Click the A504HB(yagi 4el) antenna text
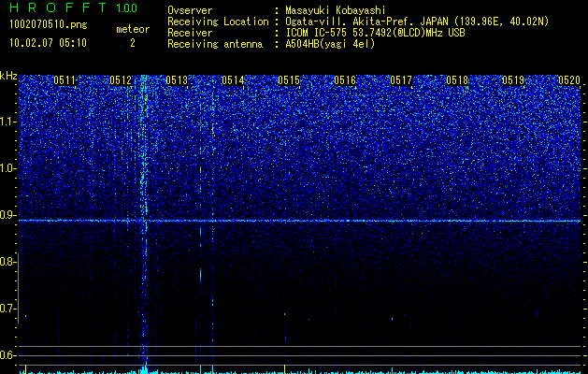588x374 pixels. tap(330, 44)
